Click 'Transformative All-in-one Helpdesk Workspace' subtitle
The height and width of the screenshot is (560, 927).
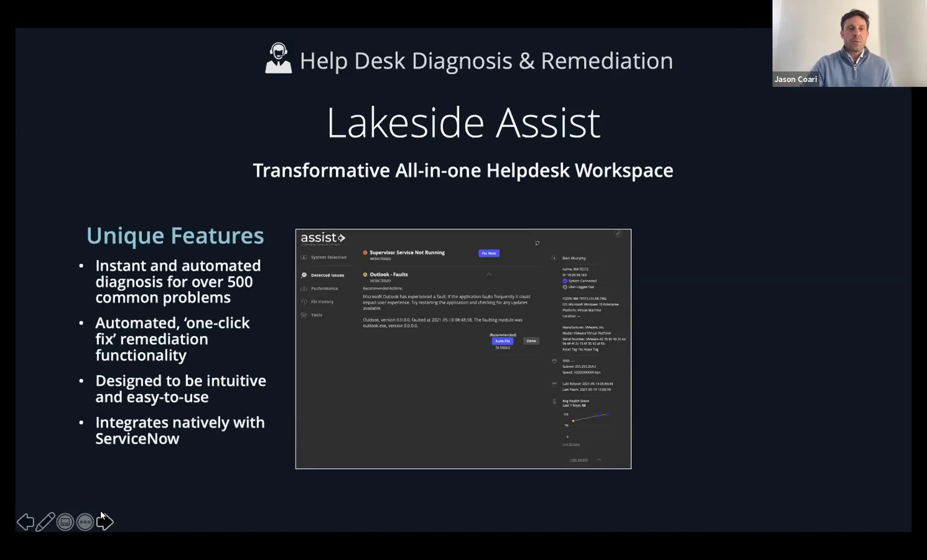(463, 170)
